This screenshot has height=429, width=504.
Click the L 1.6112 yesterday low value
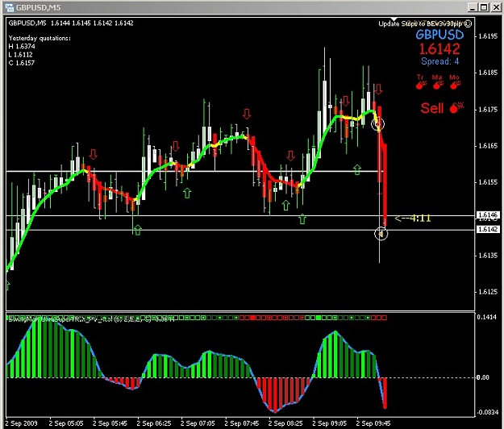[x=21, y=55]
